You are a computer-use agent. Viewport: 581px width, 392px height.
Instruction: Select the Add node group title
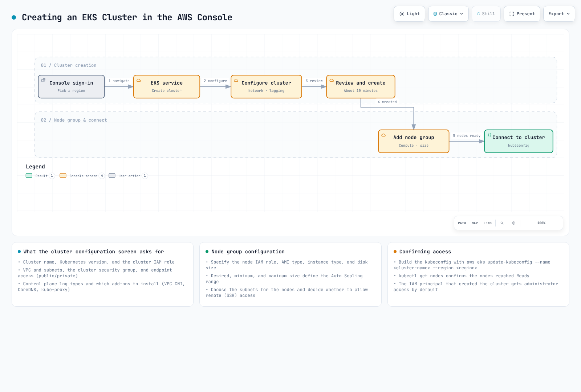click(x=414, y=138)
